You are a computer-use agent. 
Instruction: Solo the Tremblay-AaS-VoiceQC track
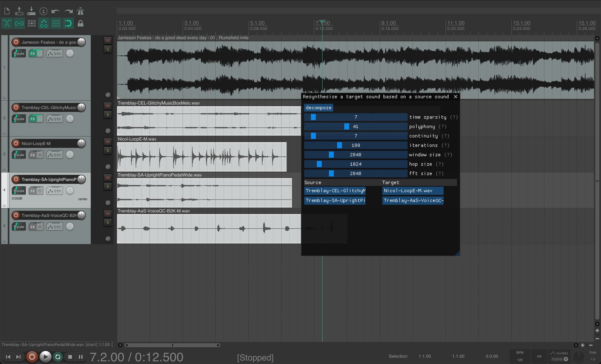click(108, 222)
